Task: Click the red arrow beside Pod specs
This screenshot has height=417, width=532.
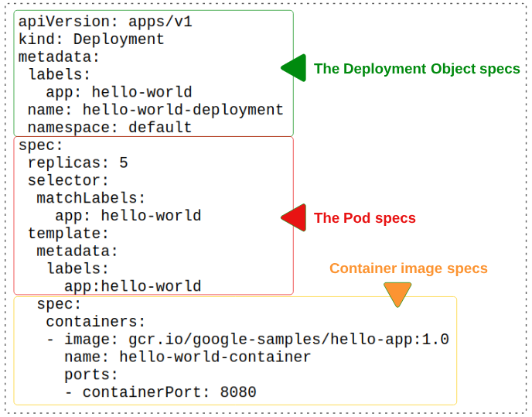Action: [x=293, y=218]
